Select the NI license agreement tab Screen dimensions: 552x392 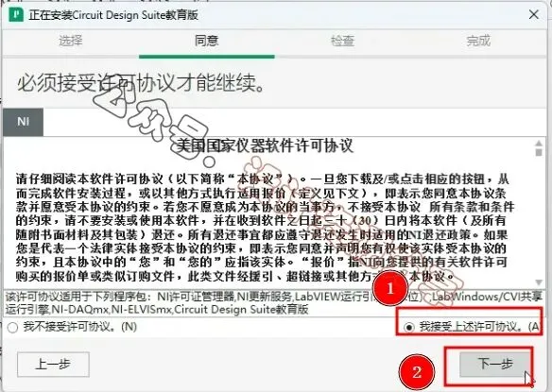pyautogui.click(x=24, y=122)
